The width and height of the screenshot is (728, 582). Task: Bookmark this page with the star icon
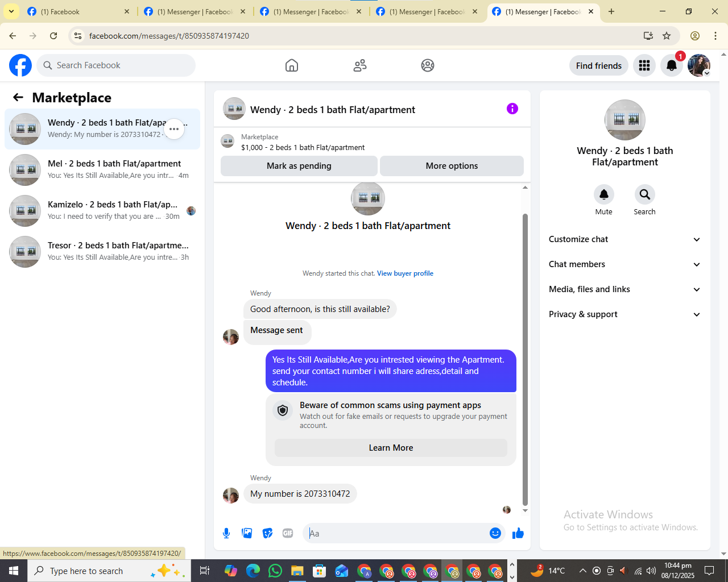[667, 36]
